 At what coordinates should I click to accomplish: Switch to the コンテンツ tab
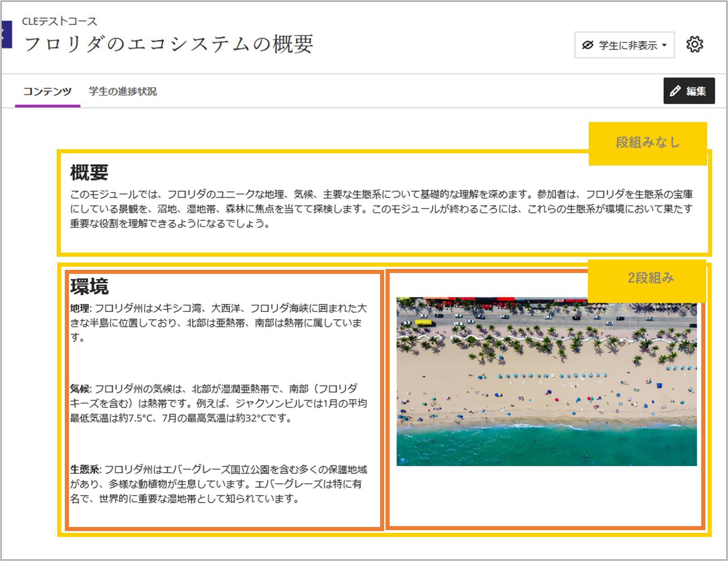click(48, 92)
